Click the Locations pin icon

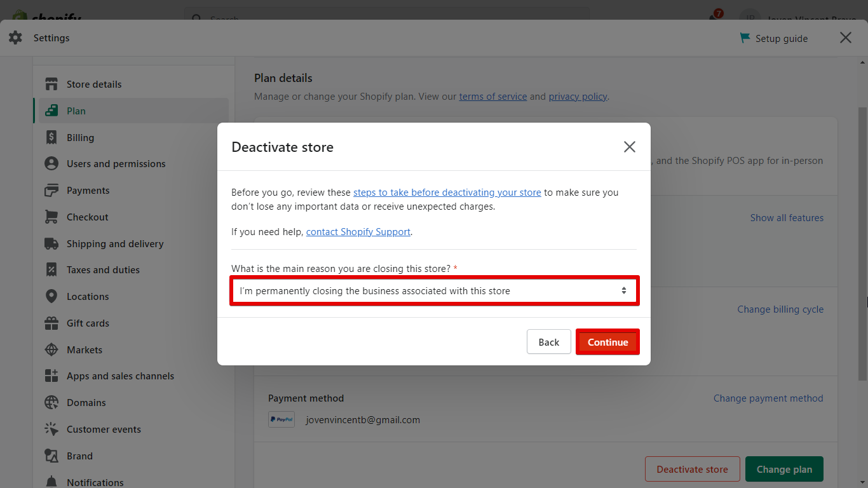51,297
